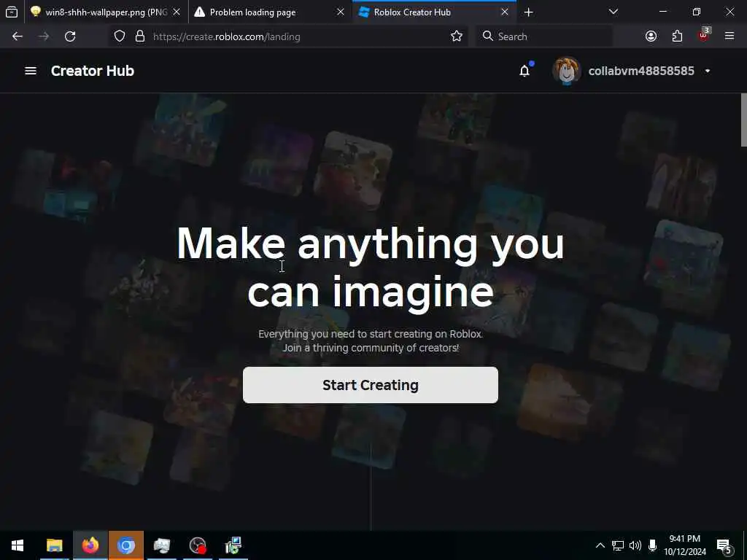
Task: Open the clock showing 9:41 PM
Action: [x=685, y=545]
